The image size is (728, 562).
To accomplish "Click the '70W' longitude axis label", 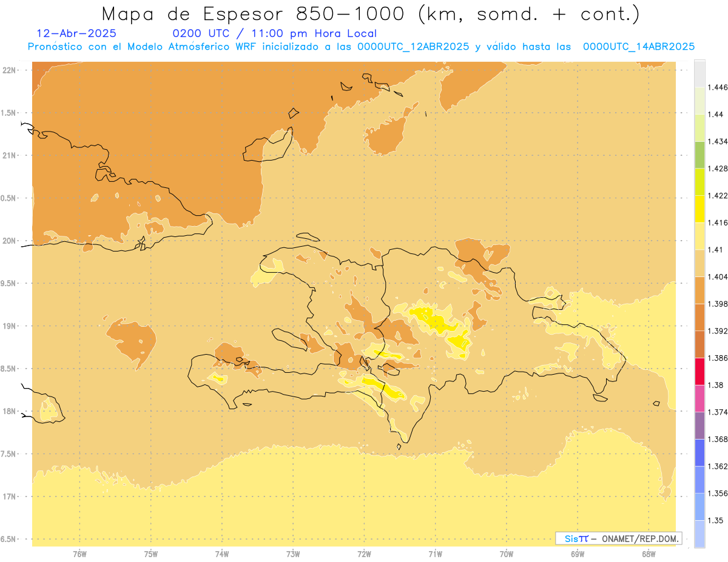I will pyautogui.click(x=506, y=554).
